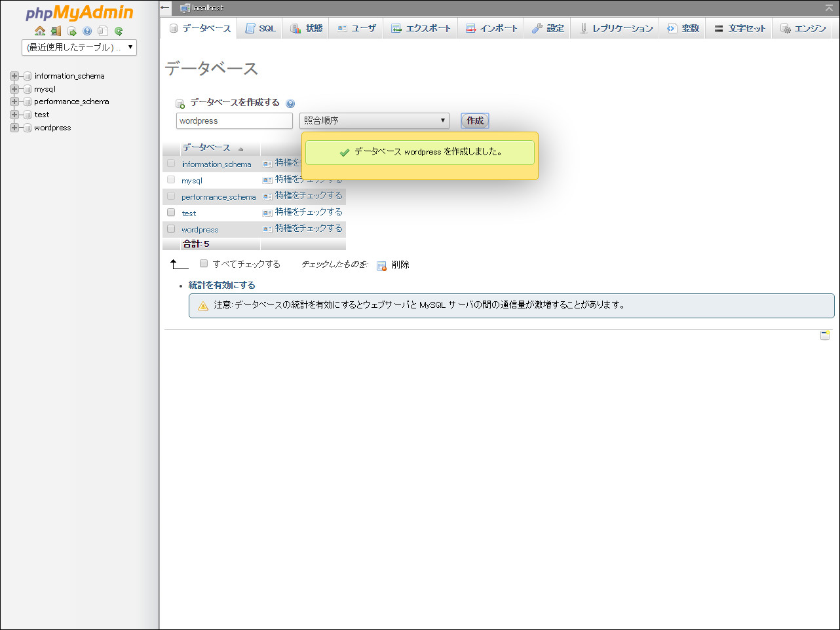Image resolution: width=840 pixels, height=630 pixels.
Task: Click the phpMyAdmin documentation help icon
Action: click(x=86, y=30)
